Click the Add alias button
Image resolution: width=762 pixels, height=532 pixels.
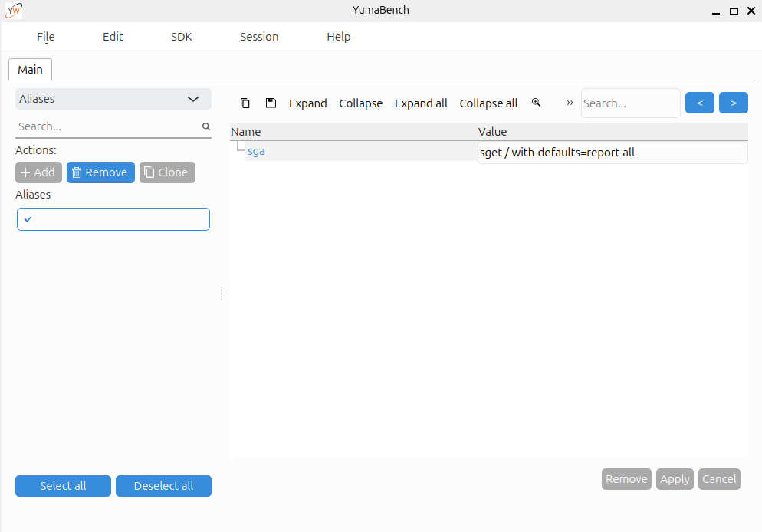[x=38, y=172]
